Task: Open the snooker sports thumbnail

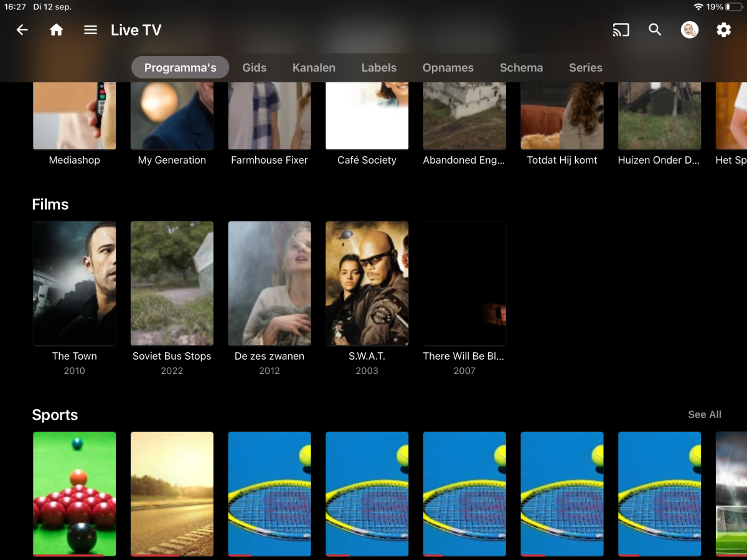Action: [x=75, y=494]
